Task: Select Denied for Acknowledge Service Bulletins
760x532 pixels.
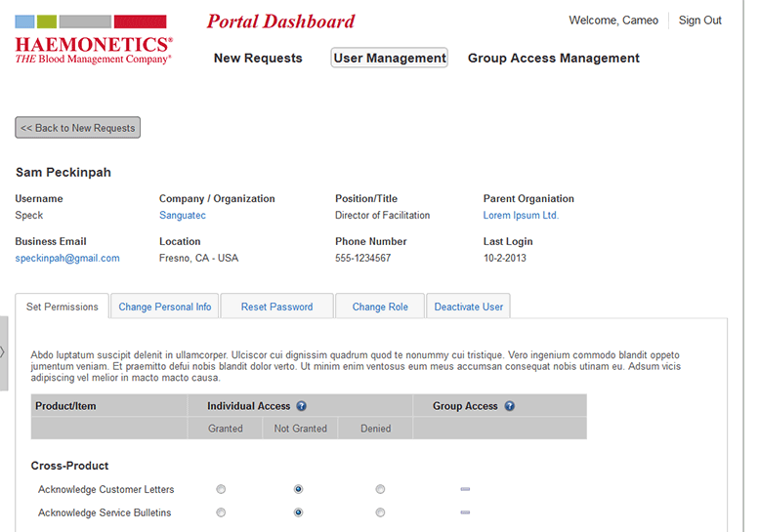Action: click(380, 512)
